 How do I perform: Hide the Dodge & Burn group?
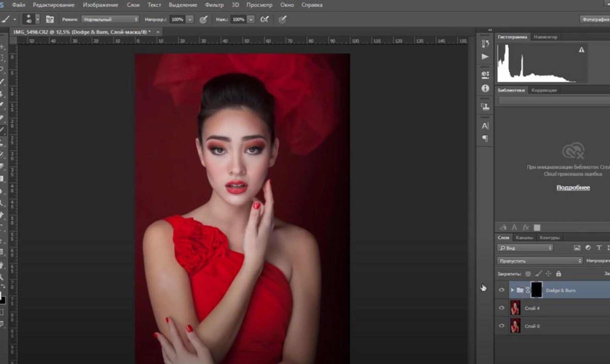(501, 290)
